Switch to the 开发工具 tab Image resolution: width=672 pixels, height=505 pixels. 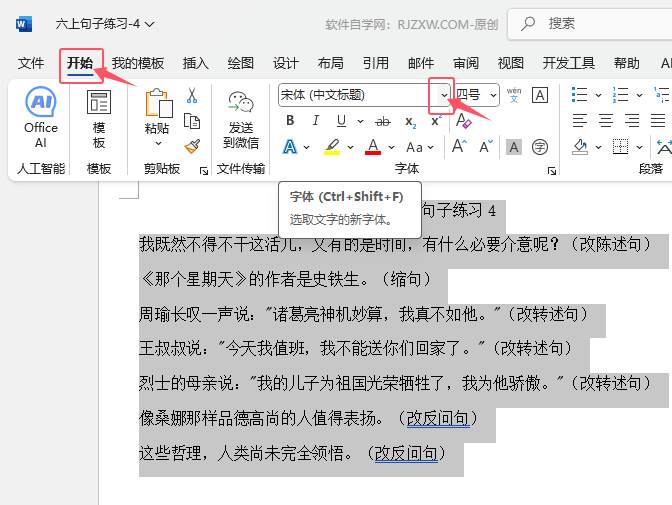(x=569, y=63)
